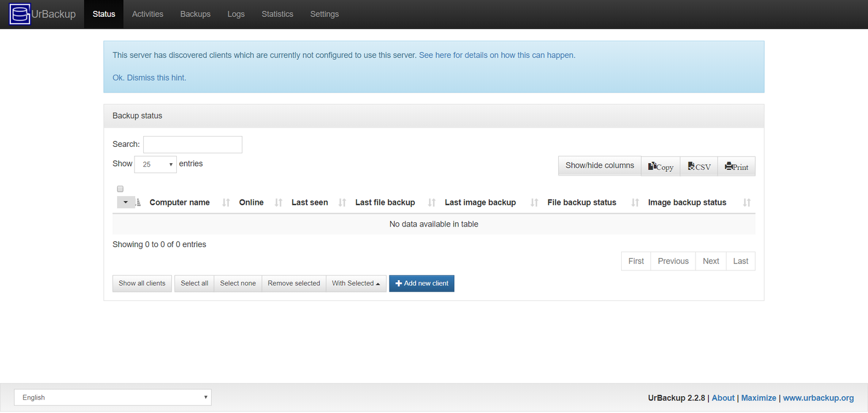Image resolution: width=868 pixels, height=413 pixels.
Task: Open the Activities tab
Action: (x=148, y=14)
